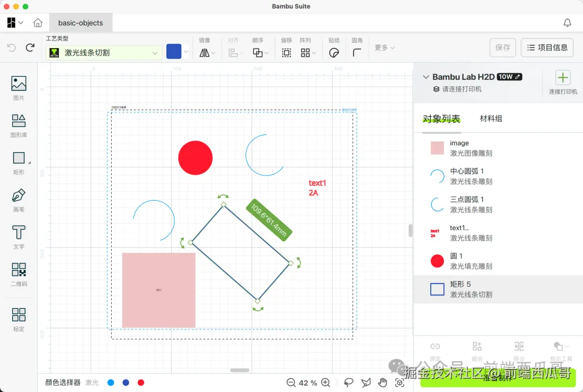Select 三点圆弧 1 in object list
The image size is (583, 392).
coord(498,205)
